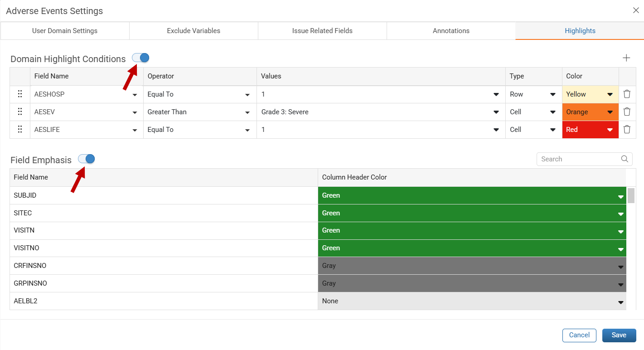Click the SITEC field name cell
The width and height of the screenshot is (644, 350).
click(x=164, y=213)
